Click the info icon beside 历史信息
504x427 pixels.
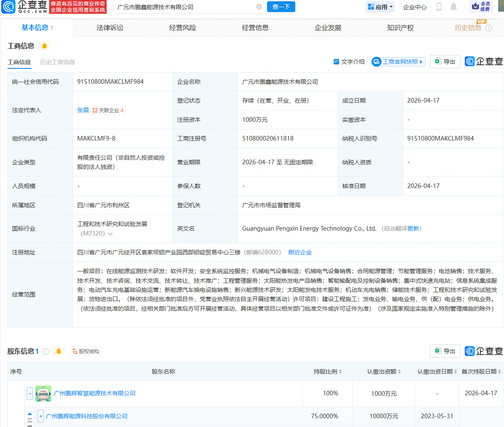point(489,28)
